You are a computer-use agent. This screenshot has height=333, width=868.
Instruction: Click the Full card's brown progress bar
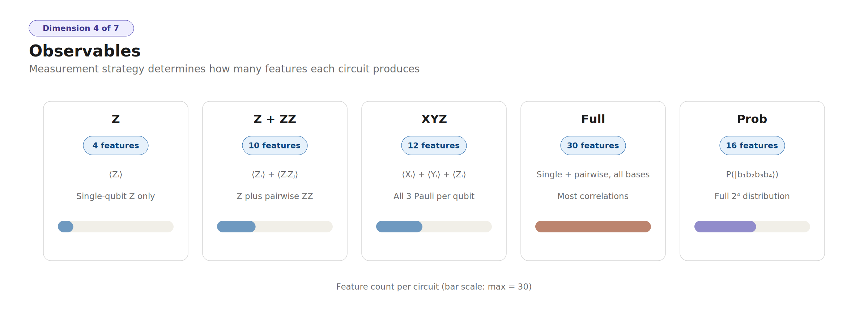pos(593,227)
